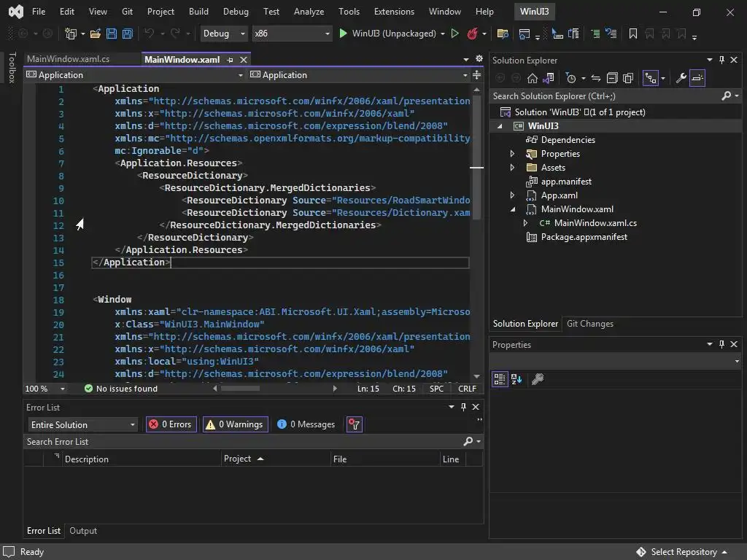
Task: Open the File menu
Action: coord(39,12)
